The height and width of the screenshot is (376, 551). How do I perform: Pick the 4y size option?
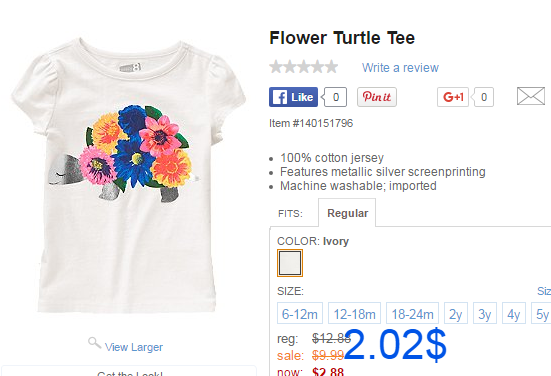514,313
